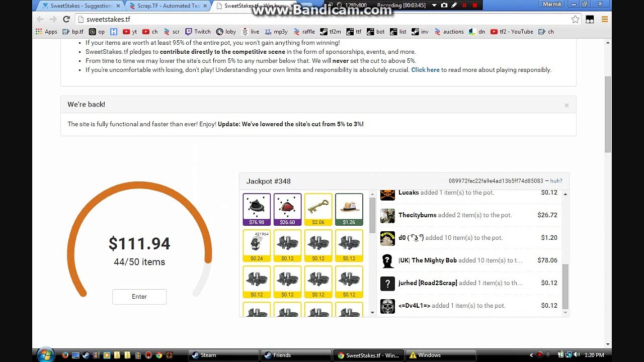The height and width of the screenshot is (362, 644).
Task: Click the $78.06 contribution amount
Action: [x=547, y=260]
